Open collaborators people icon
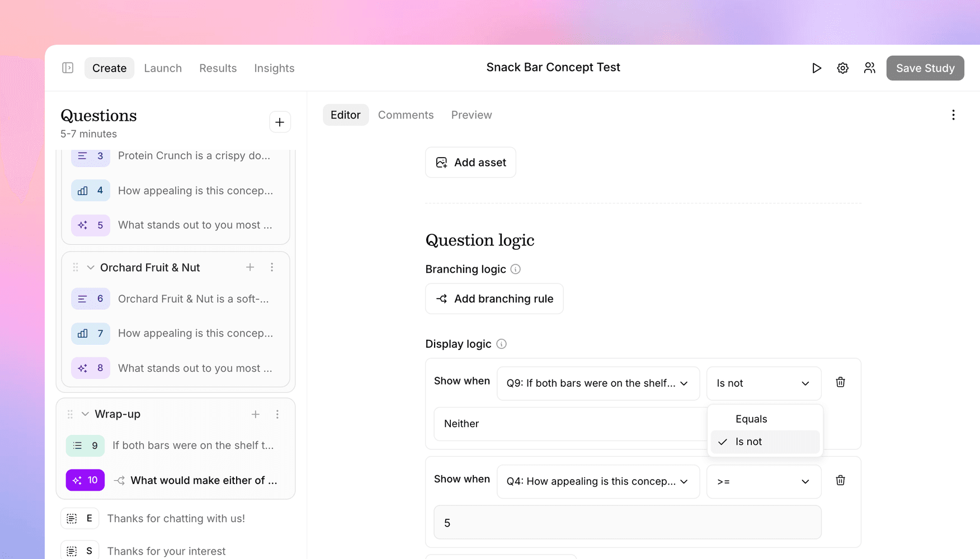980x559 pixels. pyautogui.click(x=870, y=68)
